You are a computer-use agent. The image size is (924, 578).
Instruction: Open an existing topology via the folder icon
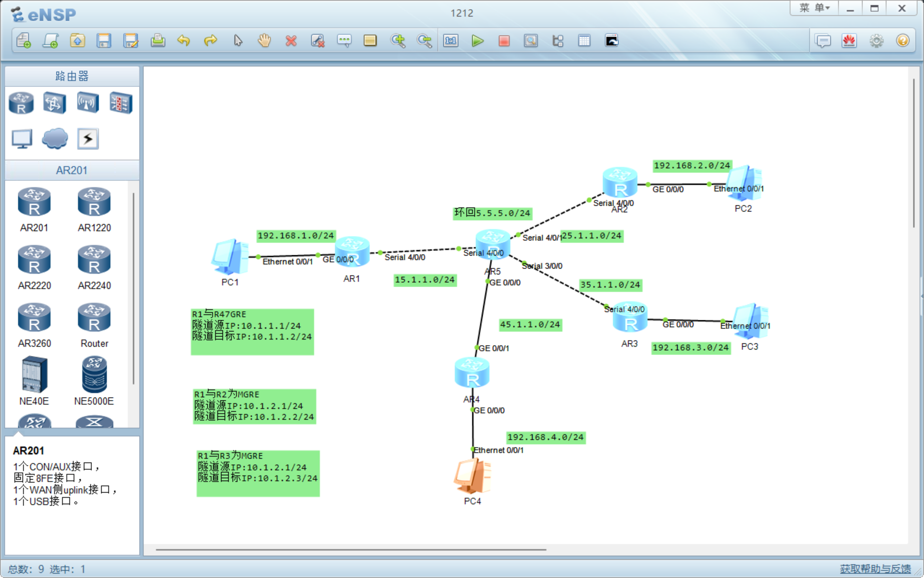click(77, 40)
